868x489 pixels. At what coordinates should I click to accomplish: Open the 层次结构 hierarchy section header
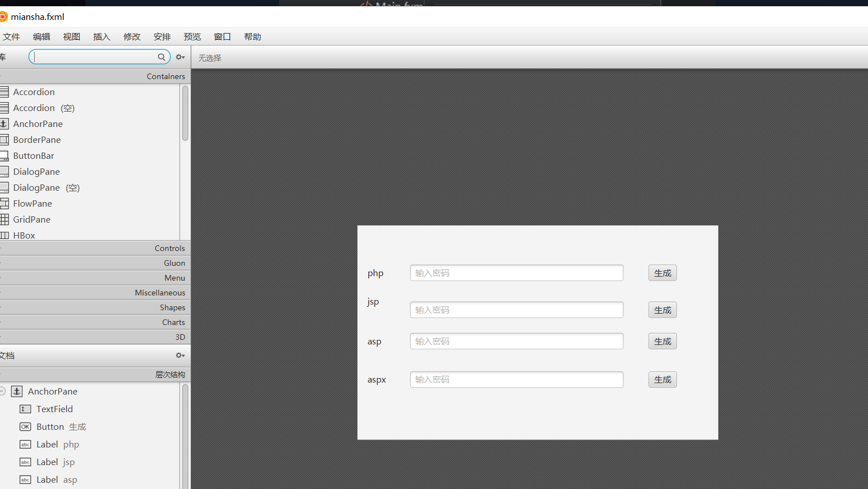click(95, 375)
